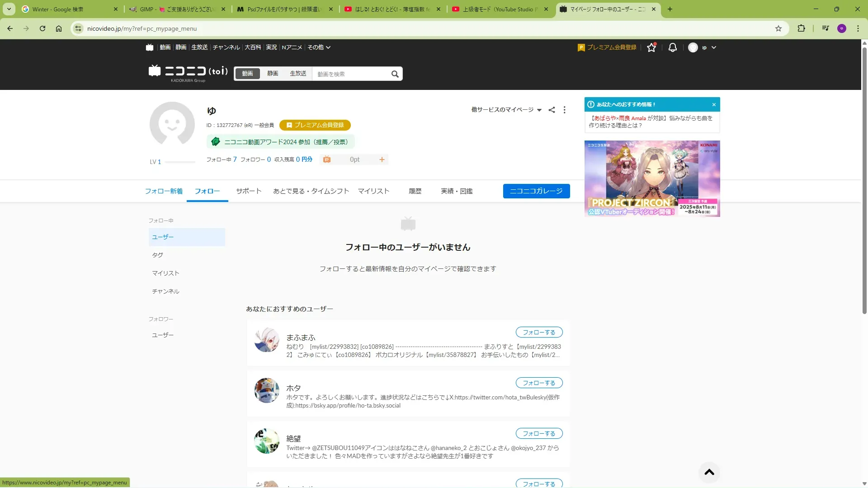
Task: Click the search magnifier icon
Action: point(395,74)
